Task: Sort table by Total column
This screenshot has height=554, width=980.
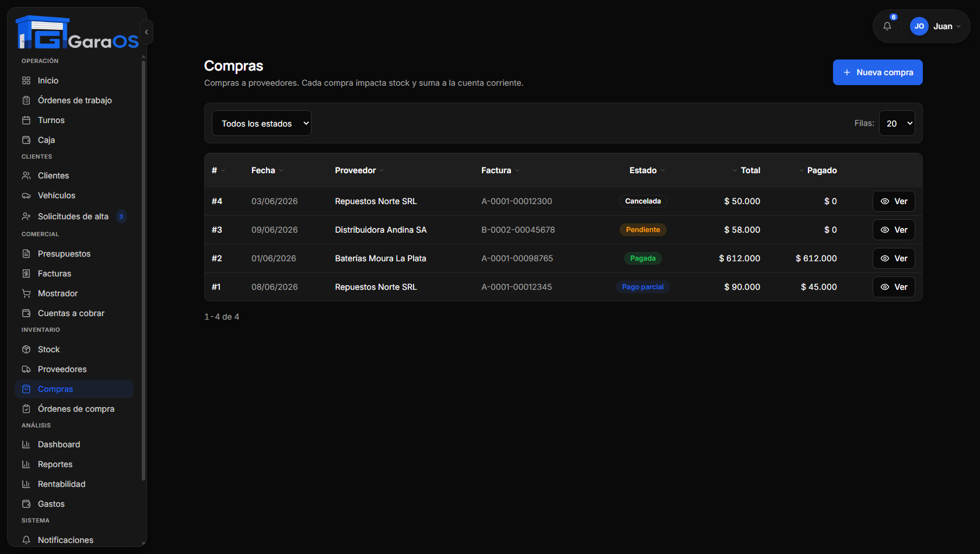Action: 746,170
